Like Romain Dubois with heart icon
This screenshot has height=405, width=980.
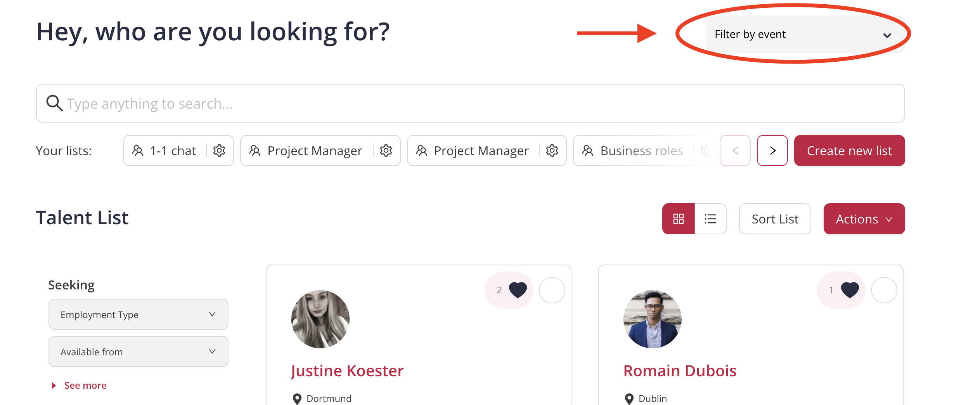[x=850, y=290]
